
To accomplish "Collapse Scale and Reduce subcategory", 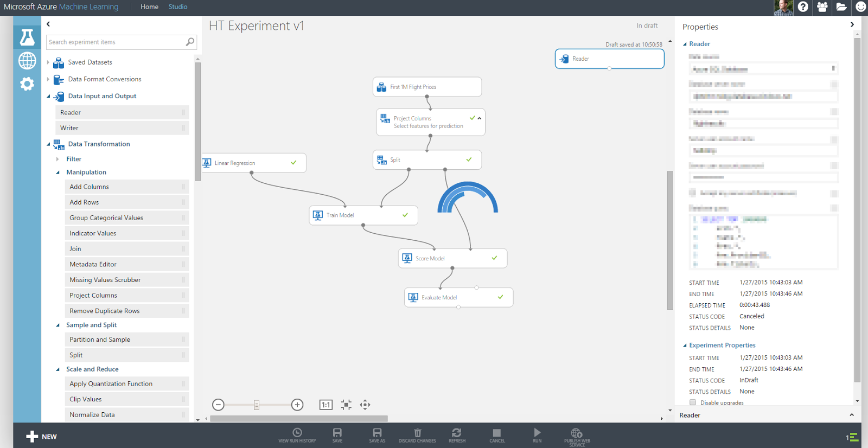I will (x=58, y=369).
